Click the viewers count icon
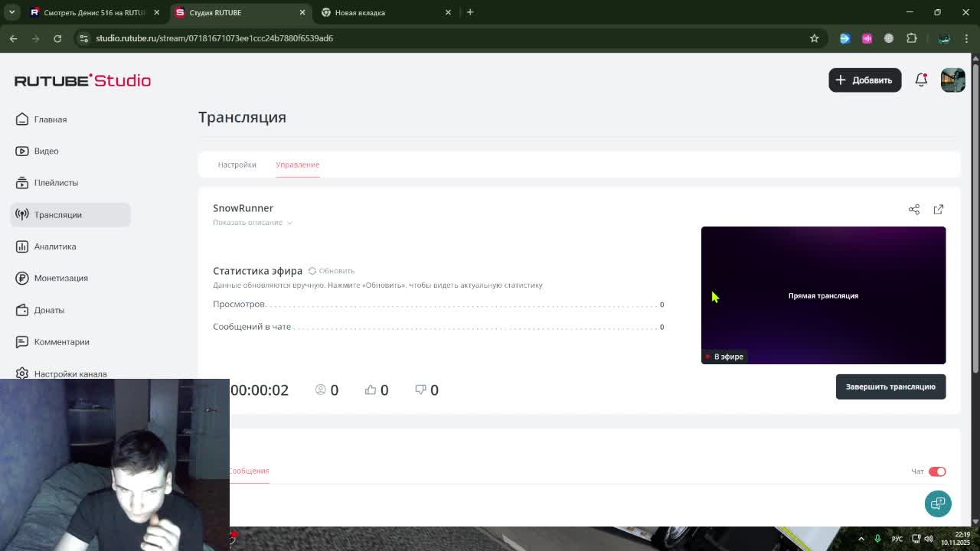This screenshot has height=551, width=980. point(321,390)
